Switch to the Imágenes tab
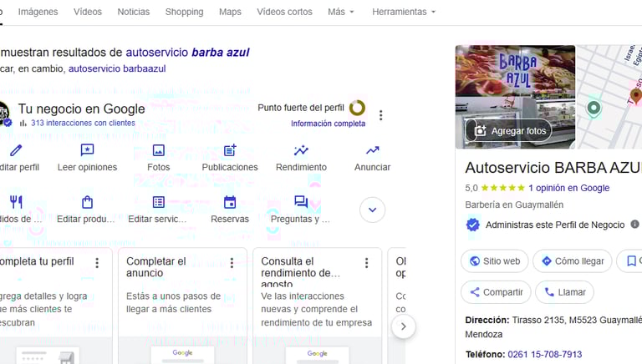Image resolution: width=642 pixels, height=364 pixels. pos(38,12)
